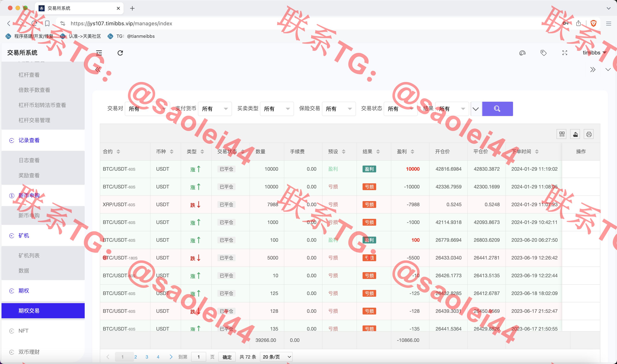Click 确定 pagination button
Screen dimensions: 617x364
tap(227, 357)
